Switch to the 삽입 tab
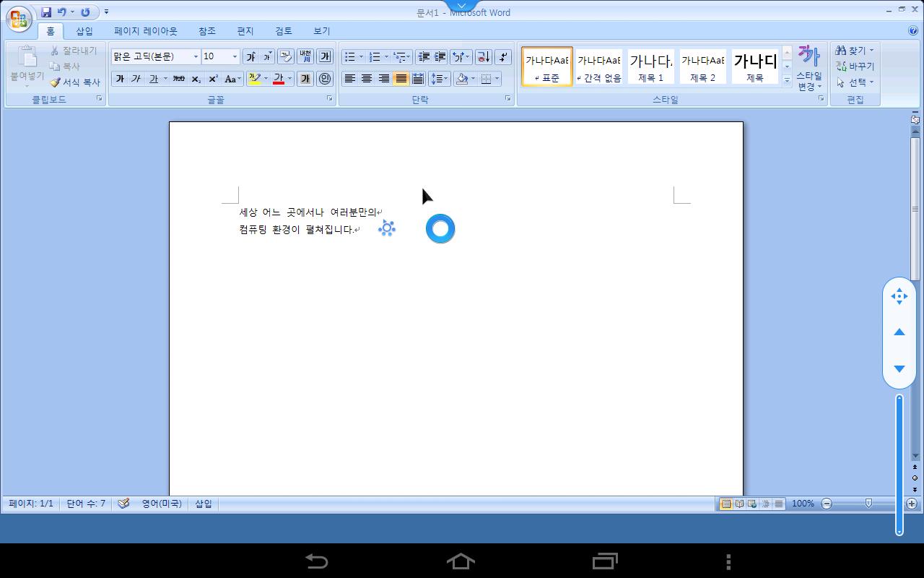This screenshot has width=924, height=578. (x=84, y=31)
